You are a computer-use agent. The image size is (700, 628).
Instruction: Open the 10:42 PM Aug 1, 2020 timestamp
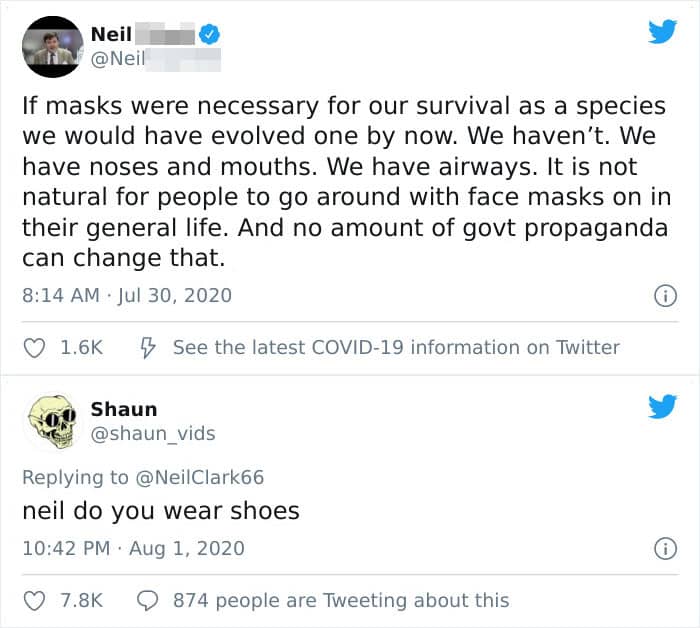(x=133, y=549)
